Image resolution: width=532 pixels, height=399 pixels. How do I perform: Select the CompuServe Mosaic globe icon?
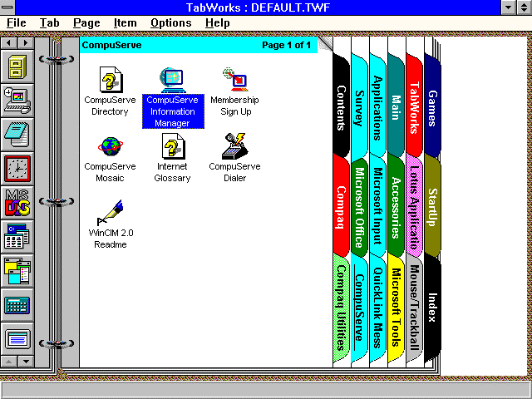[x=110, y=158]
